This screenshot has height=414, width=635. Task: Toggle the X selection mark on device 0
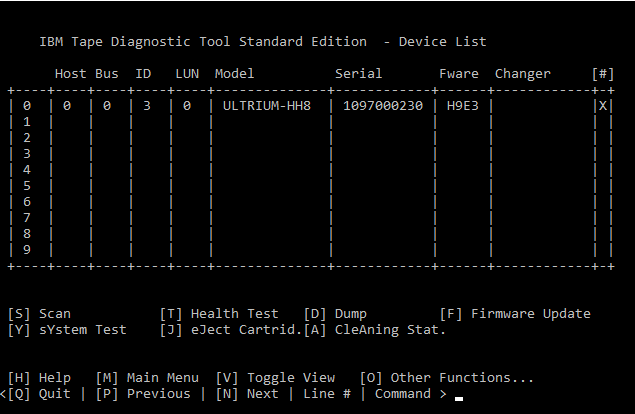(603, 106)
